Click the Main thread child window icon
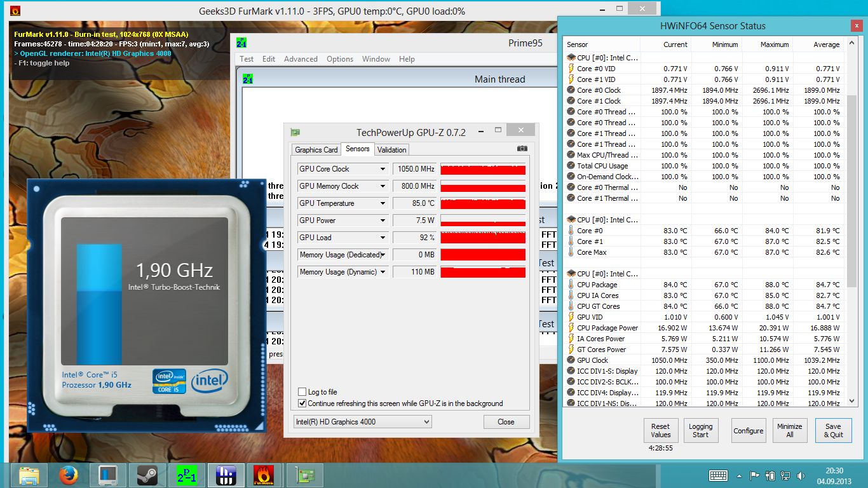The width and height of the screenshot is (868, 488). pyautogui.click(x=248, y=79)
